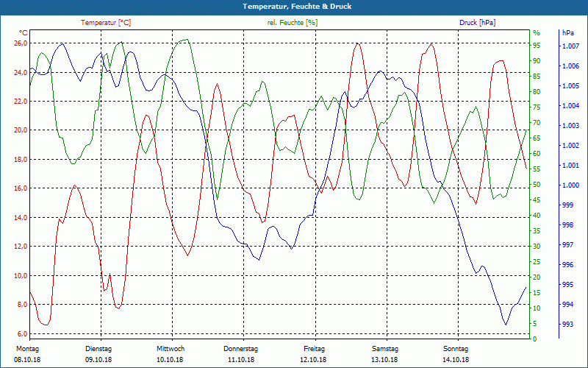Click the 35 humidity axis value

pyautogui.click(x=537, y=231)
